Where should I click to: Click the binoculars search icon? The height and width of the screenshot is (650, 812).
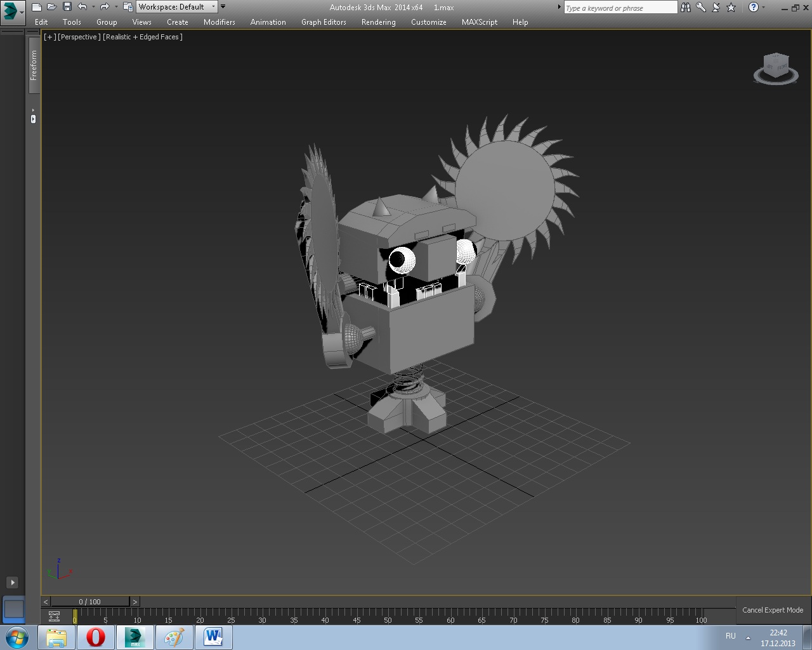pos(686,7)
